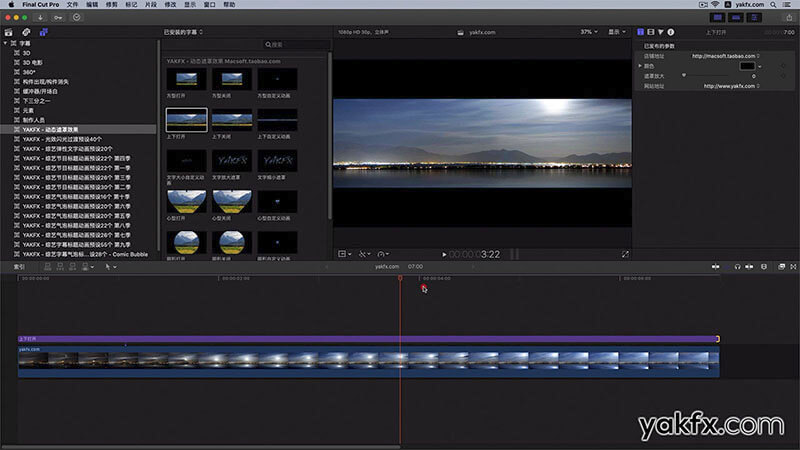Open the 编辑 menu

coord(92,4)
